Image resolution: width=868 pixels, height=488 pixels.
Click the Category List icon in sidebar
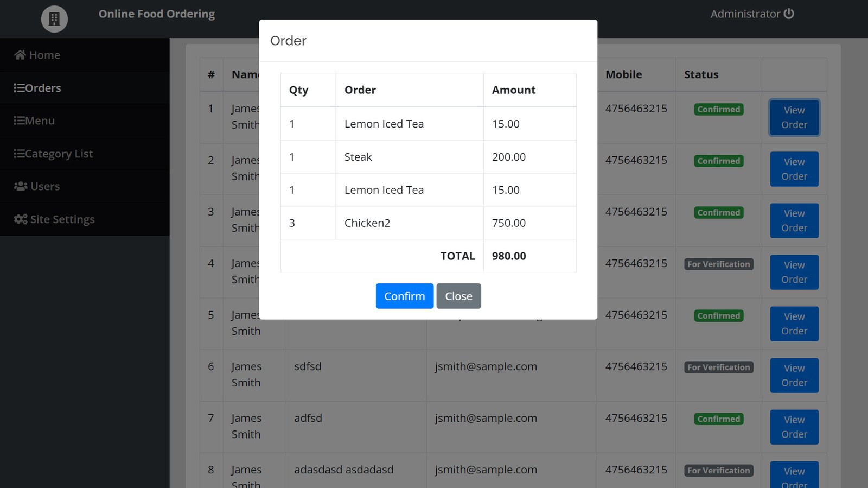(x=19, y=154)
